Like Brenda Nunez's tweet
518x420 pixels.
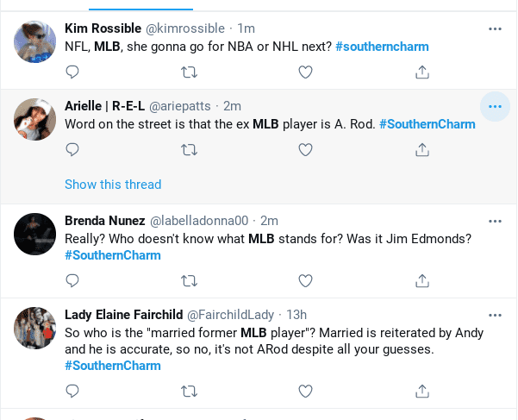click(x=304, y=281)
